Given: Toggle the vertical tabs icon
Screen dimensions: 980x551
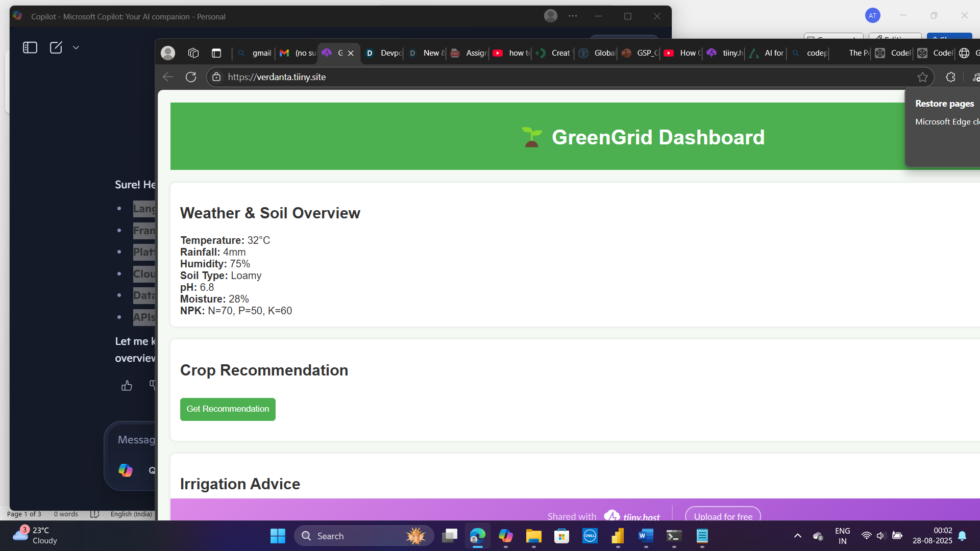Looking at the screenshot, I should [x=216, y=53].
